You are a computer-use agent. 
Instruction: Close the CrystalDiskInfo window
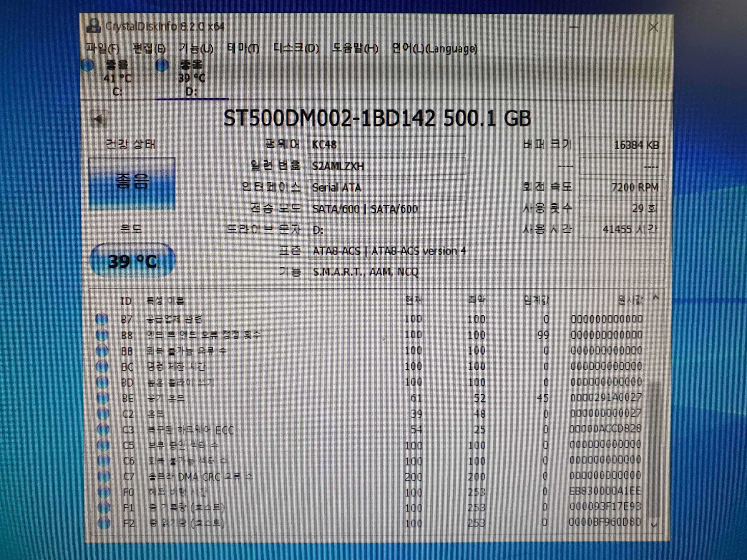click(654, 27)
